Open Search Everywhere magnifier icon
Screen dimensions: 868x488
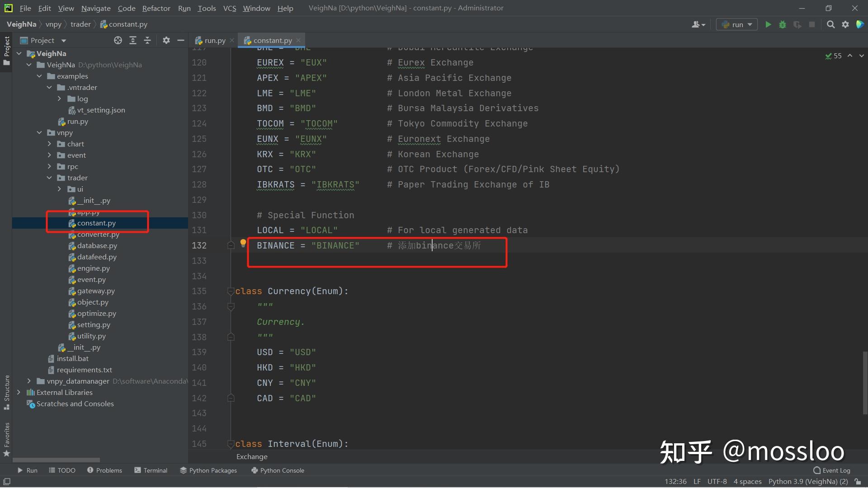click(830, 24)
